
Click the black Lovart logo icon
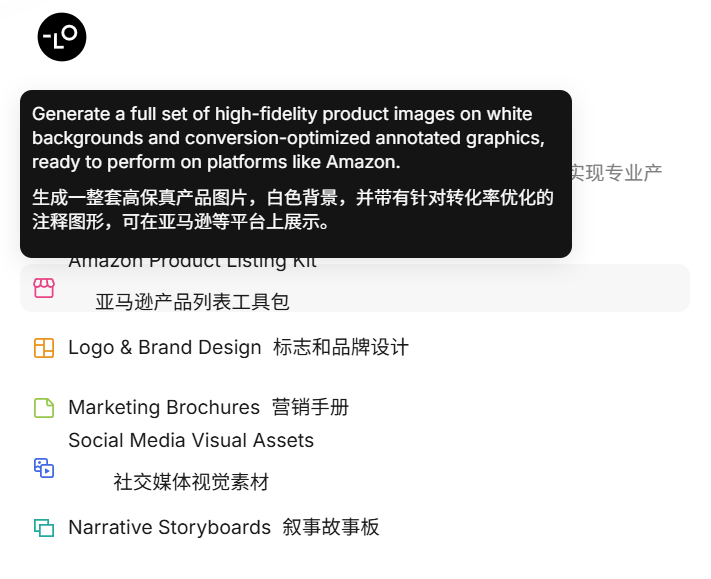(x=62, y=37)
